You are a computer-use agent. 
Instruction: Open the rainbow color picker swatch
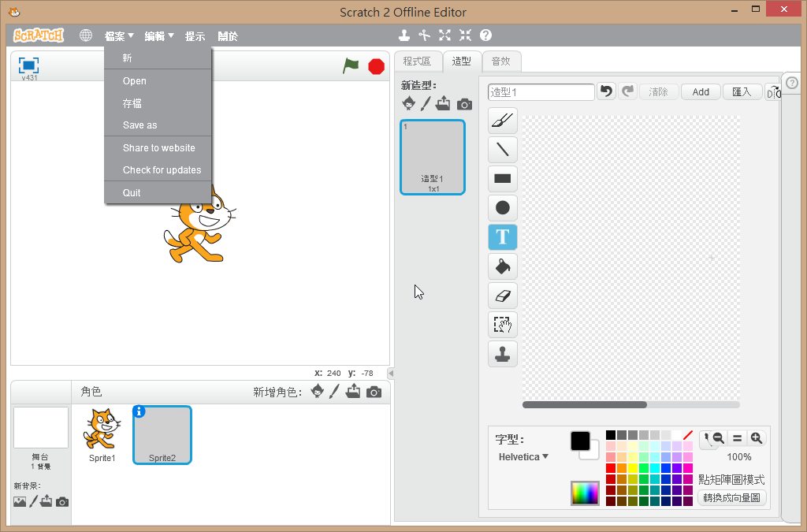pyautogui.click(x=585, y=493)
